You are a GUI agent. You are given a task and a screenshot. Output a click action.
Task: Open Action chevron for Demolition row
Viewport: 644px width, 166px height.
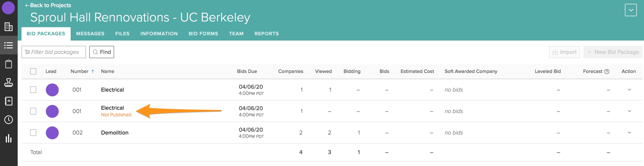[629, 133]
